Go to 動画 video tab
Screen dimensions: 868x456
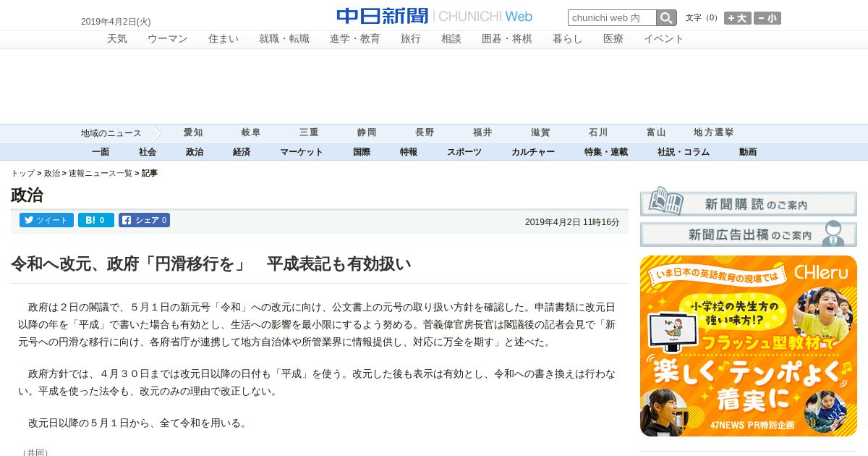[x=748, y=152]
